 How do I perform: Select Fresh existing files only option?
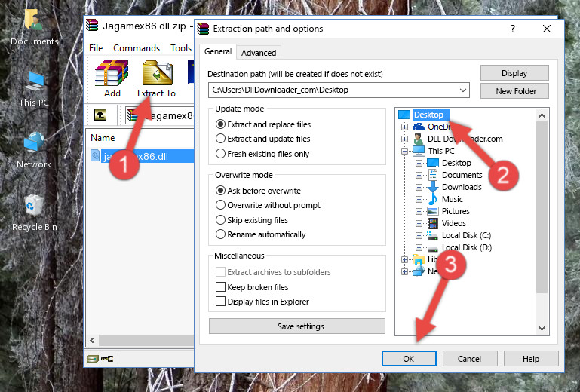pyautogui.click(x=220, y=154)
